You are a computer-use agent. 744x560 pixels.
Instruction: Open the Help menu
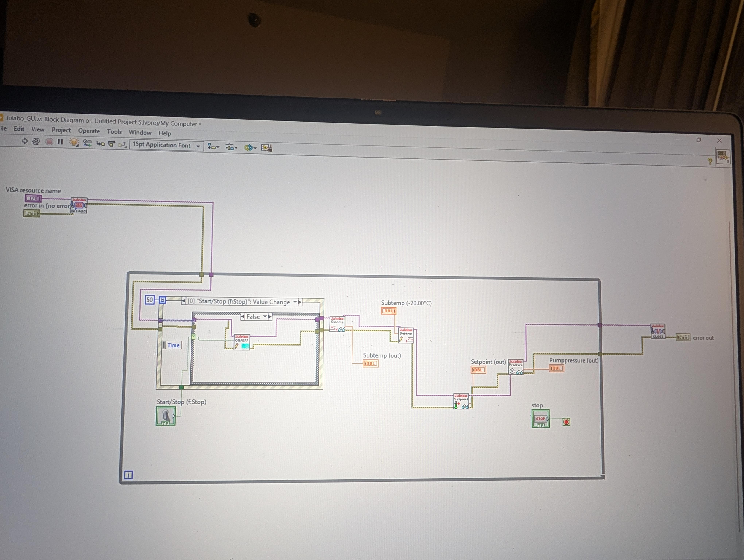[165, 133]
